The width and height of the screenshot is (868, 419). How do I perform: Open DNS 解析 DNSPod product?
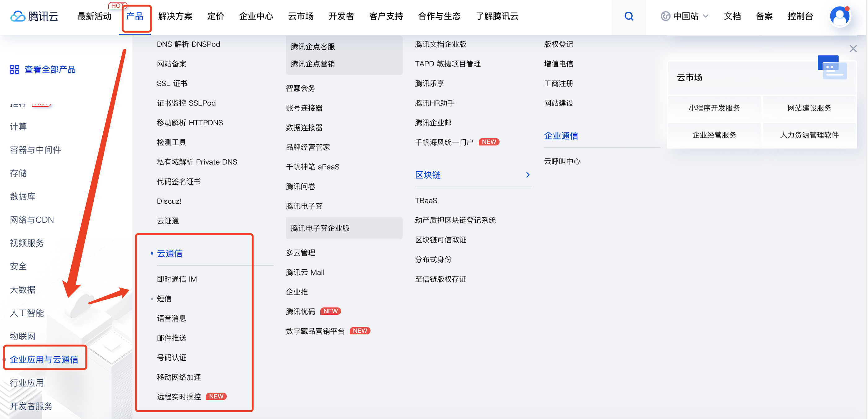pos(188,44)
